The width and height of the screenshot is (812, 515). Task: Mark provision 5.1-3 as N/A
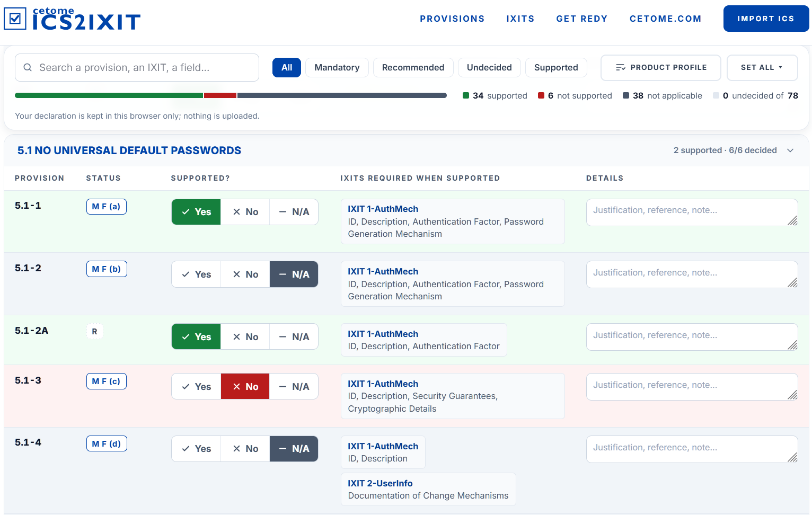point(294,387)
